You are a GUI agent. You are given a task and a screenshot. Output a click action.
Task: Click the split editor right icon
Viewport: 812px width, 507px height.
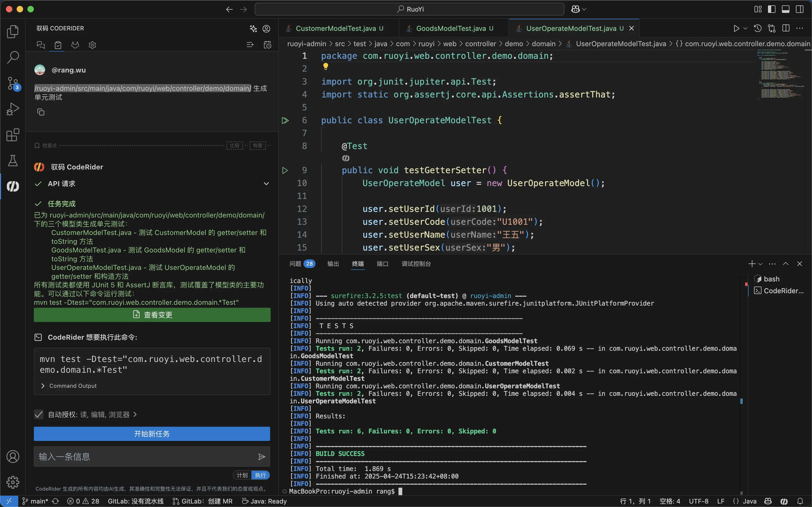pyautogui.click(x=786, y=28)
